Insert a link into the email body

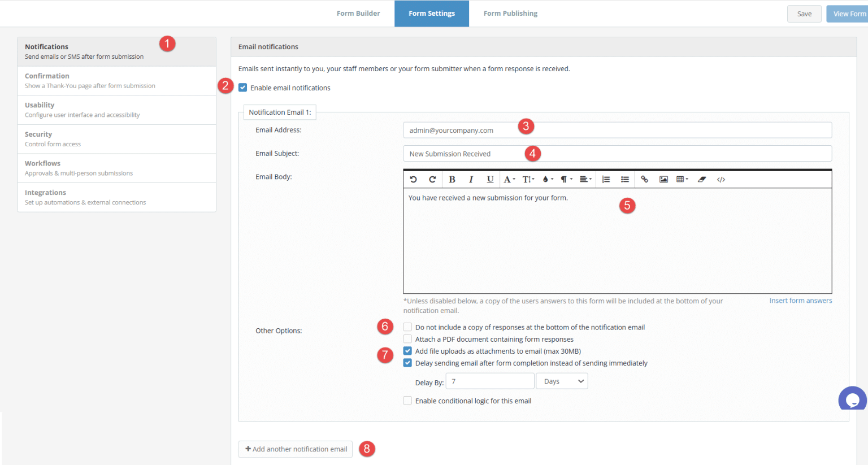[x=645, y=179]
